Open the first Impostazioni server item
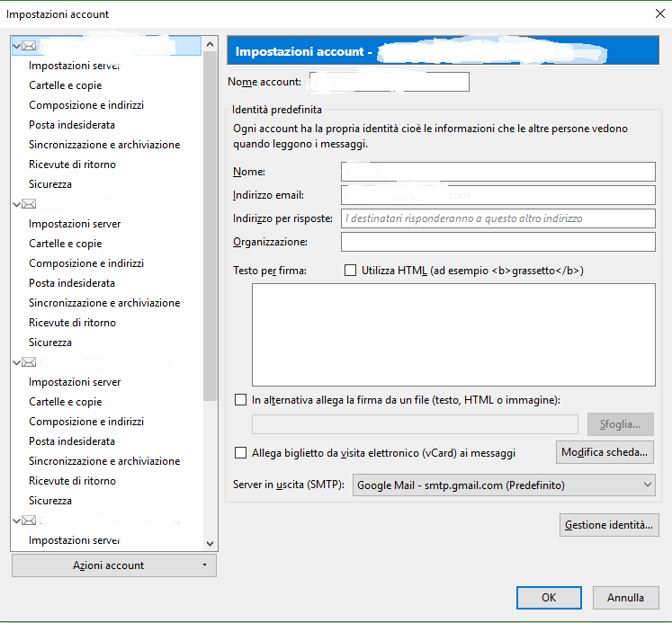Viewport: 672px width, 623px height. coord(75,66)
